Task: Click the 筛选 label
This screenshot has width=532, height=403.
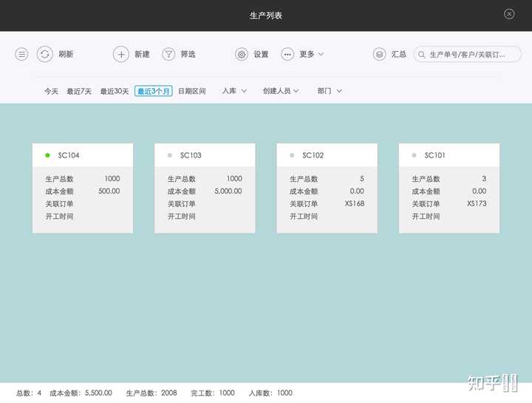Action: tap(188, 54)
